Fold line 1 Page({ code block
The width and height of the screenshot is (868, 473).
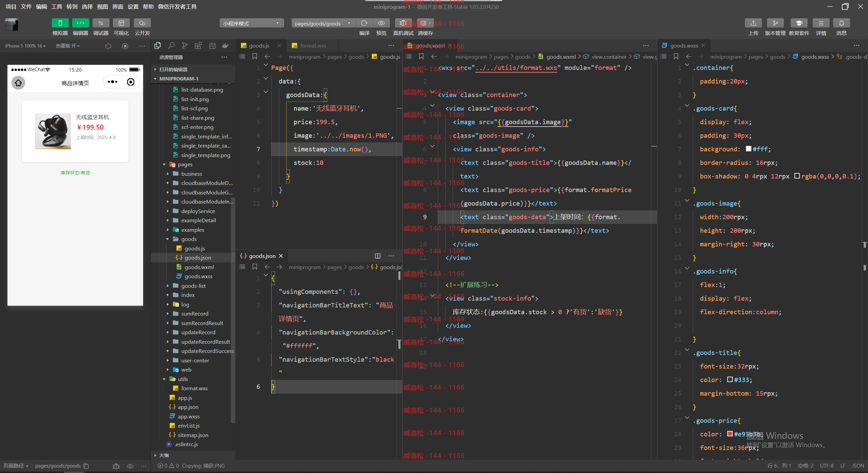[266, 65]
